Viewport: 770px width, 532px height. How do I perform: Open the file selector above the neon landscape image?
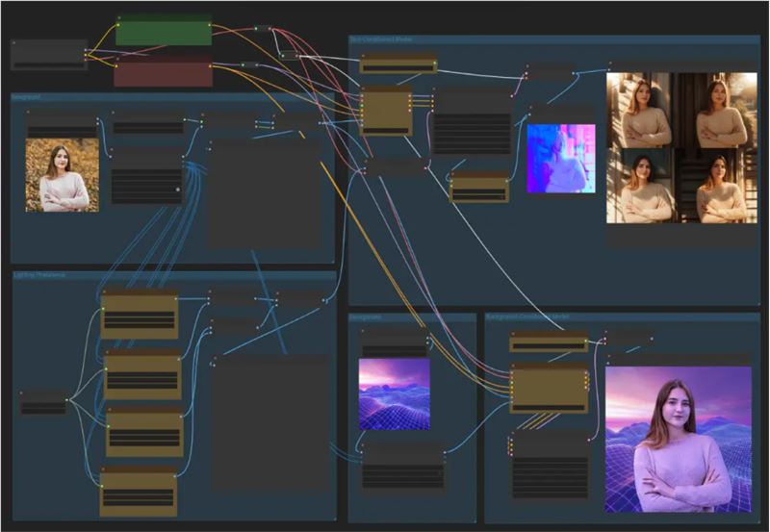394,351
